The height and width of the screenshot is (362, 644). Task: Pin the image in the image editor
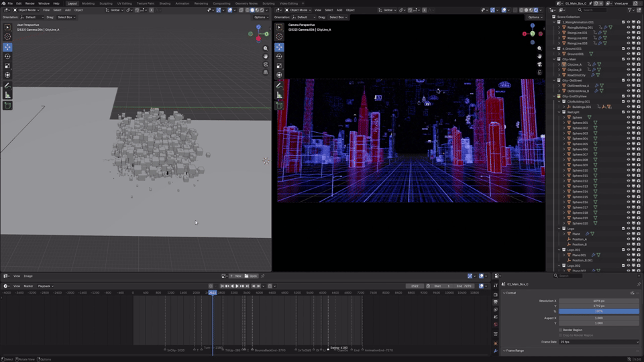tap(263, 276)
